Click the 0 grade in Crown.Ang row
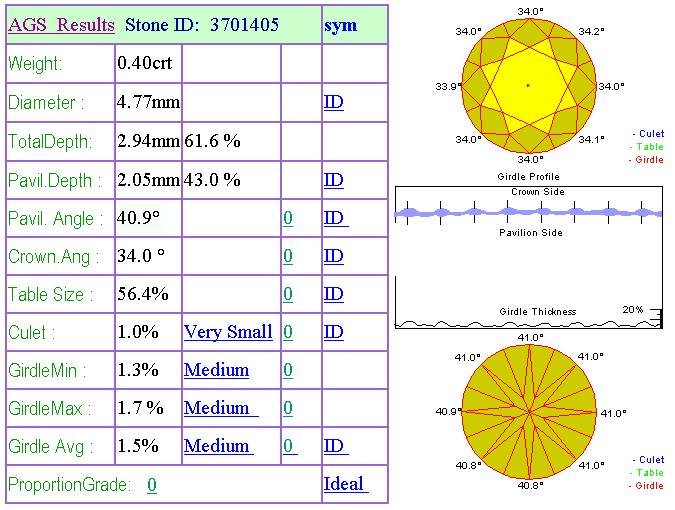 point(288,256)
